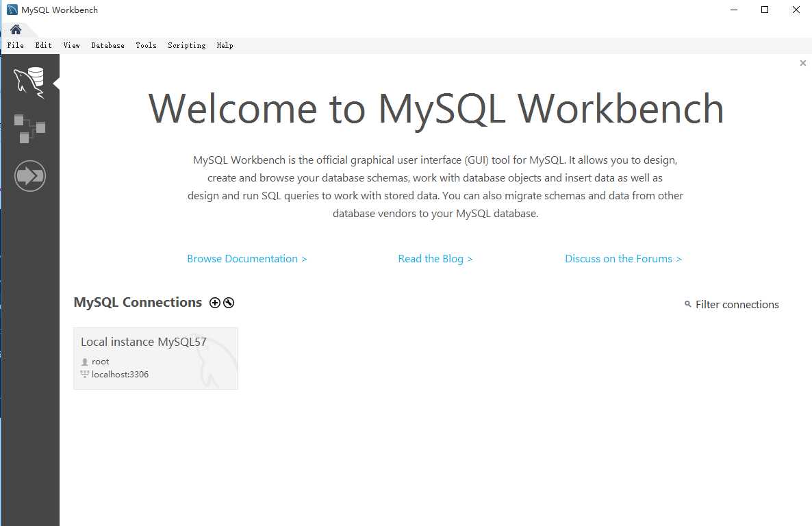The height and width of the screenshot is (526, 812).
Task: Open the Scripting menu
Action: (186, 46)
